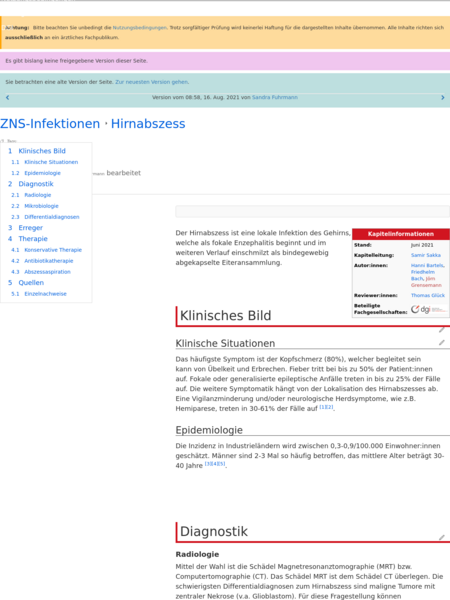Screen dimensions: 450x600
Task: Select the 'Diagnostik' section heading
Action: point(214,532)
